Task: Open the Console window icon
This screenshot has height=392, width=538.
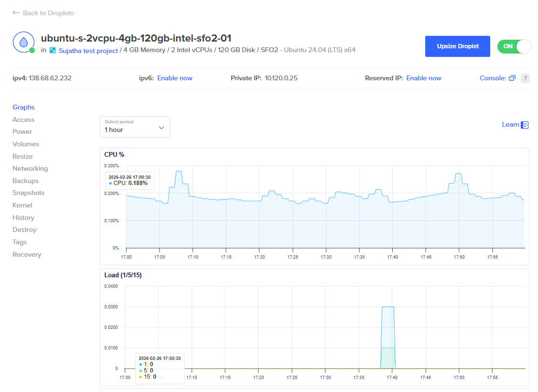Action: (x=512, y=78)
